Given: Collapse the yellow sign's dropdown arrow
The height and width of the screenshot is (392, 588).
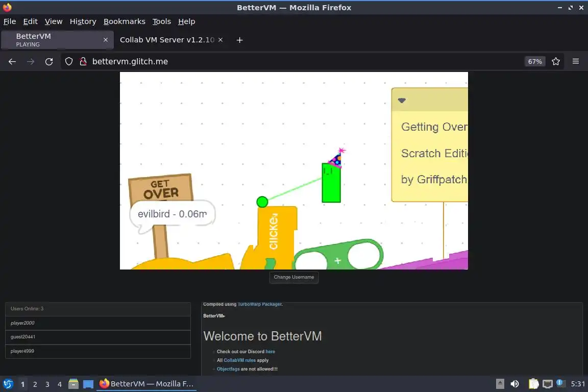Looking at the screenshot, I should point(402,101).
